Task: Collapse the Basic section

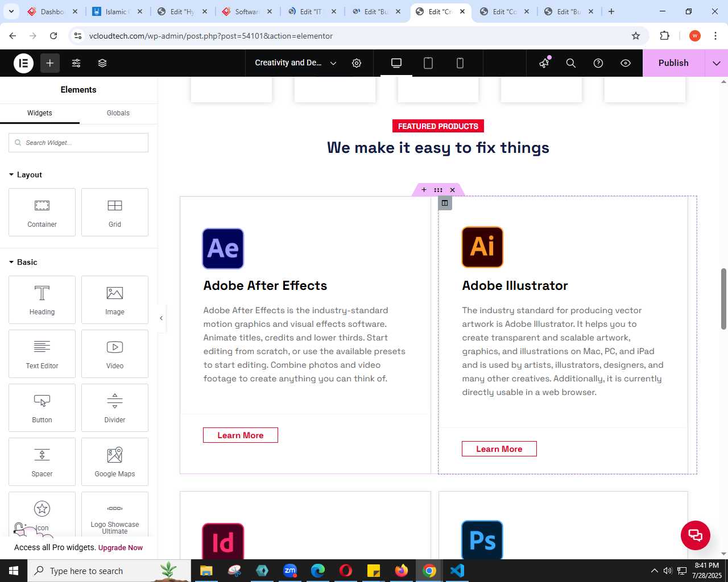Action: 23,262
